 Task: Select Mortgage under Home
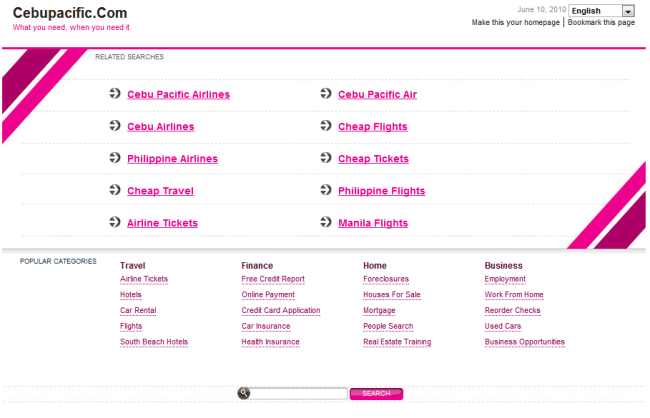click(379, 311)
